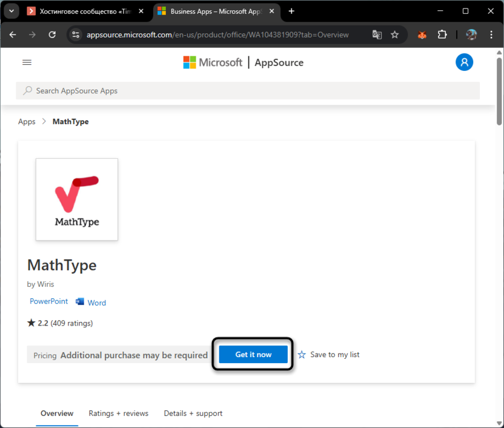This screenshot has height=428, width=504.
Task: Go forward in browser history
Action: pyautogui.click(x=32, y=35)
